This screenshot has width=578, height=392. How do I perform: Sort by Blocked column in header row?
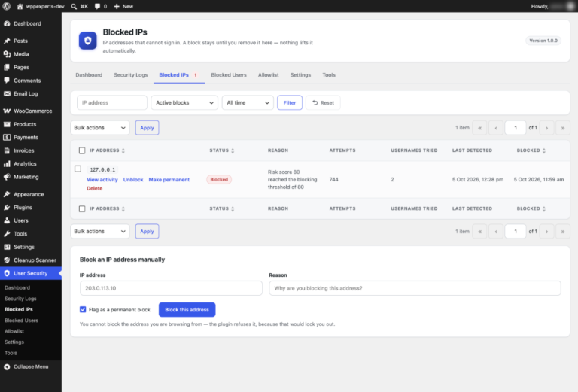pyautogui.click(x=531, y=150)
